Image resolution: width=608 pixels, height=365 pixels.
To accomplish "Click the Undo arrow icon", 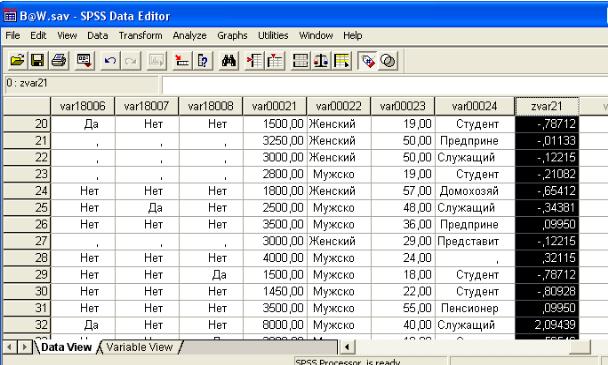I will pyautogui.click(x=110, y=61).
